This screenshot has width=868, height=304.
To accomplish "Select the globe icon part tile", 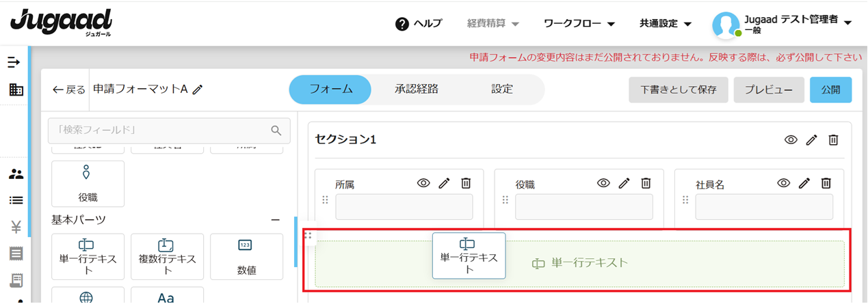I will [x=88, y=295].
